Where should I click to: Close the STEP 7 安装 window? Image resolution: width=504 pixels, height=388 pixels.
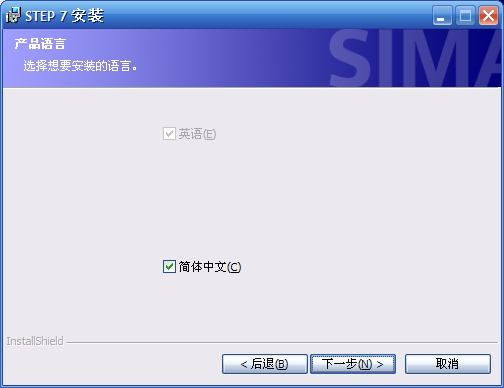pos(488,15)
